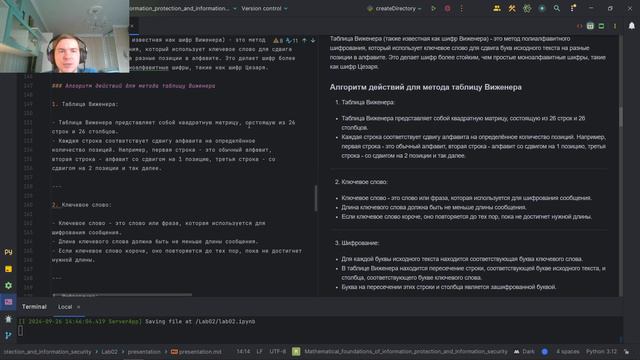This screenshot has height=360, width=640.
Task: Open the build tools hammer icon
Action: [512, 8]
